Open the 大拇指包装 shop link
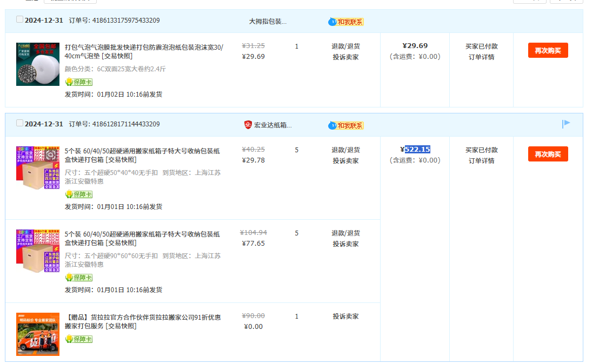 click(x=268, y=21)
